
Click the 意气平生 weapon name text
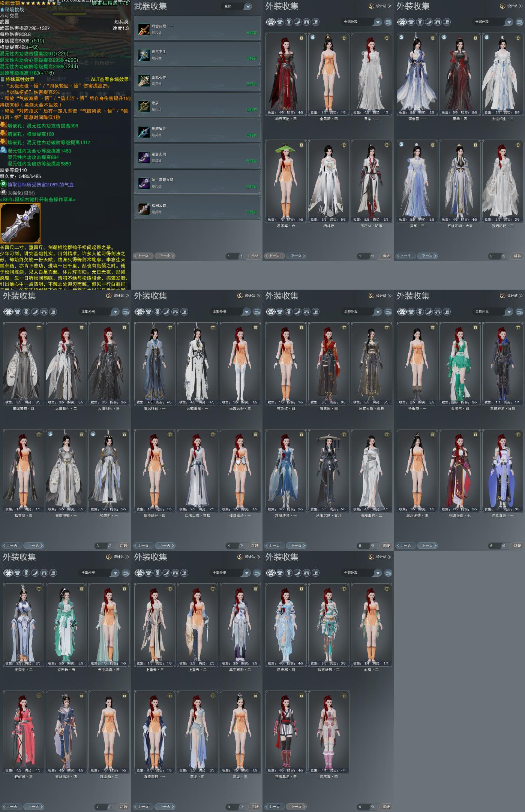(159, 52)
